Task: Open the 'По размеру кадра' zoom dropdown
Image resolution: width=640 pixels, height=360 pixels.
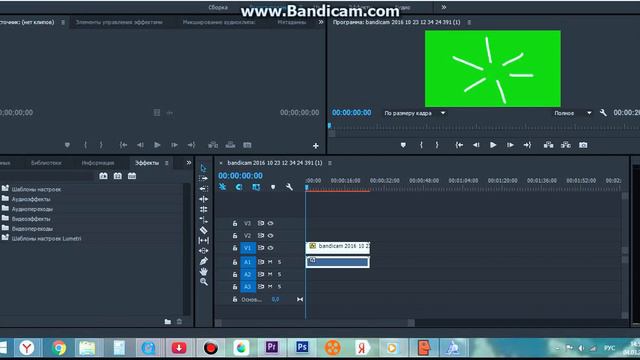Action: 415,113
